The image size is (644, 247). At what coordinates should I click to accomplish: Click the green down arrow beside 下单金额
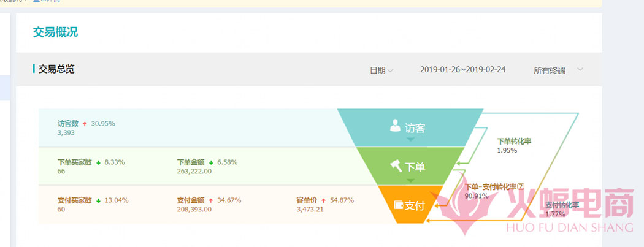(x=211, y=162)
